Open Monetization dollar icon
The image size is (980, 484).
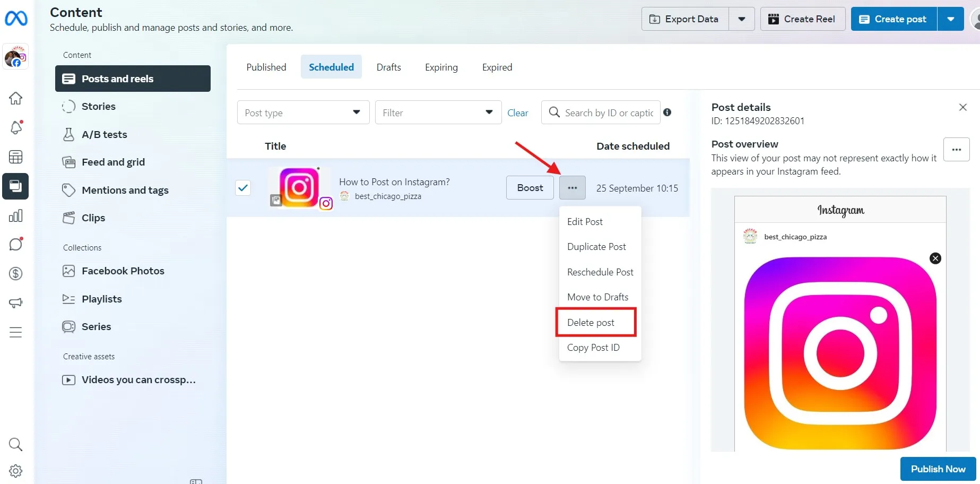(x=16, y=274)
